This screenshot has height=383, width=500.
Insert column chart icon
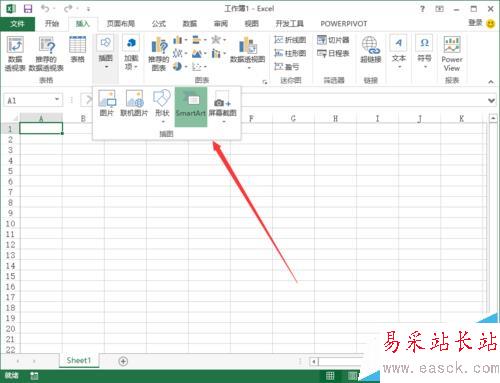pos(178,40)
